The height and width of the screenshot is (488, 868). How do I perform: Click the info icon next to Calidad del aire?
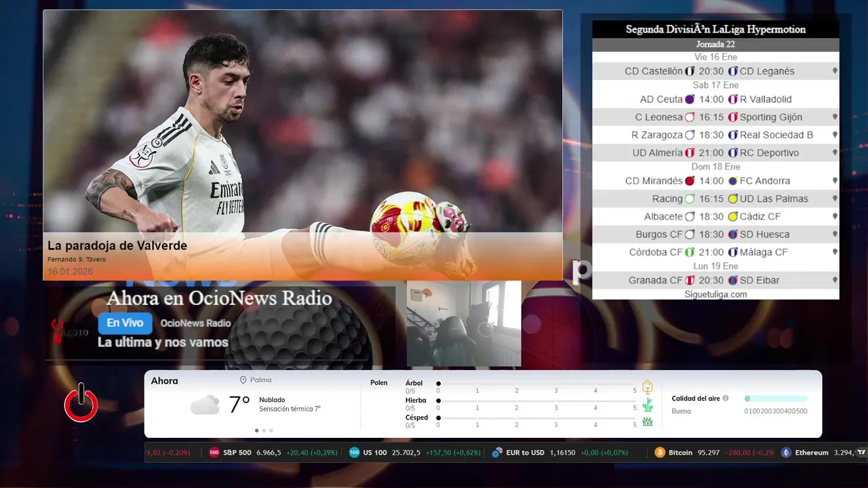(726, 399)
